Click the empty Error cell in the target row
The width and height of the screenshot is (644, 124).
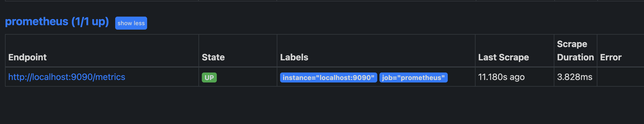click(620, 77)
